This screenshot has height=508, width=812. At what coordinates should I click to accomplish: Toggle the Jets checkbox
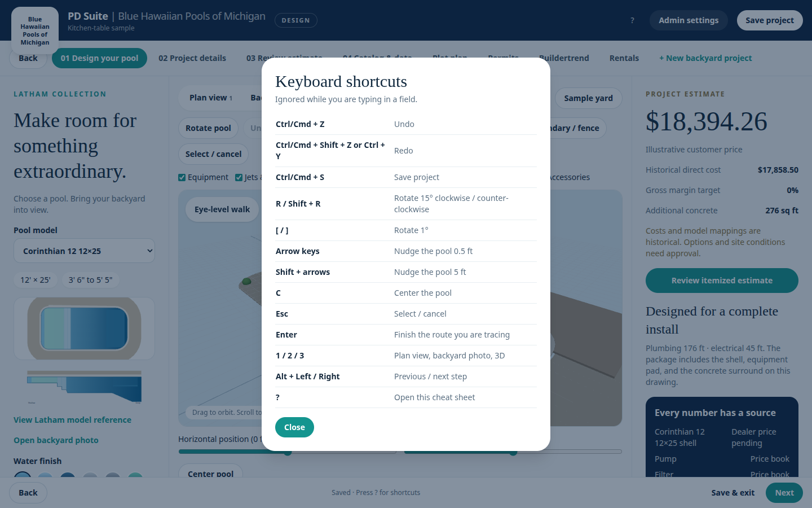click(x=239, y=177)
